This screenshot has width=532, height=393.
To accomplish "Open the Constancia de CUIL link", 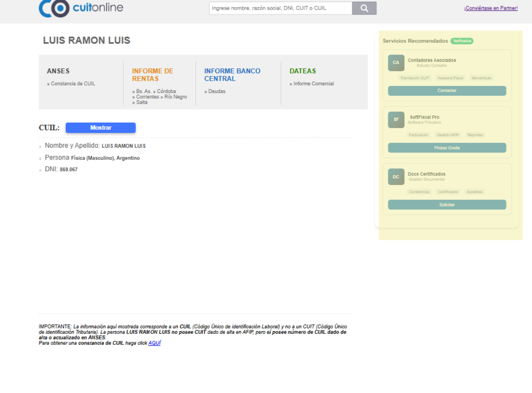I will point(73,84).
